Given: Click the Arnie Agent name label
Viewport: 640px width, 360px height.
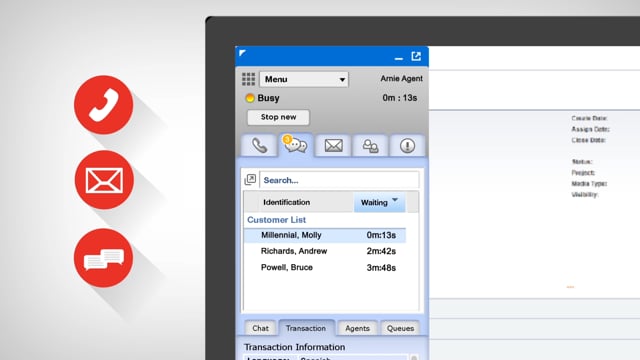Looking at the screenshot, I should [401, 78].
